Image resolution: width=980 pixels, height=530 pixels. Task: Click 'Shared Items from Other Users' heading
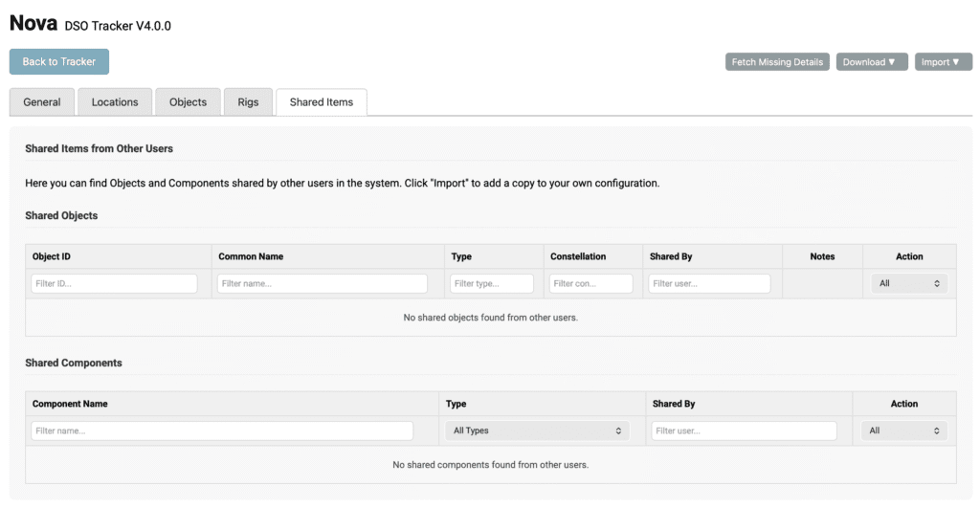point(99,148)
